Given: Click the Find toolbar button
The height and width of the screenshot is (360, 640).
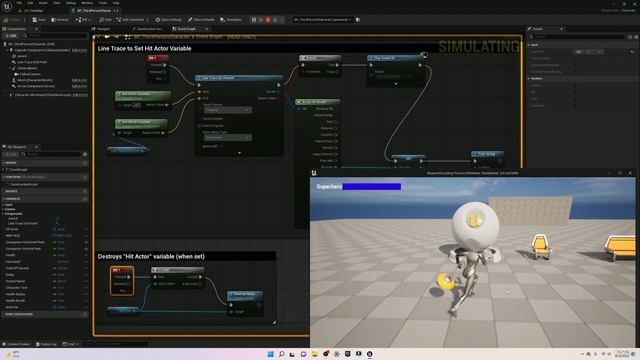Looking at the screenshot, I should click(x=106, y=20).
